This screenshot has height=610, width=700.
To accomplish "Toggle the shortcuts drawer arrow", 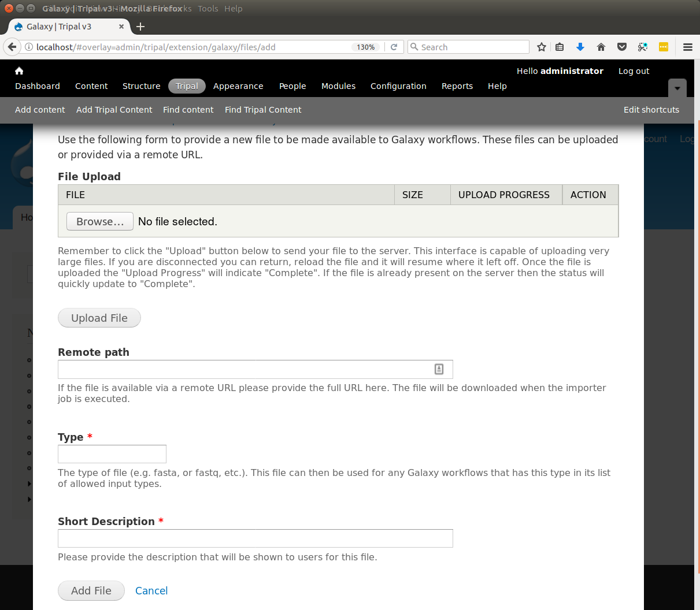I will 677,88.
